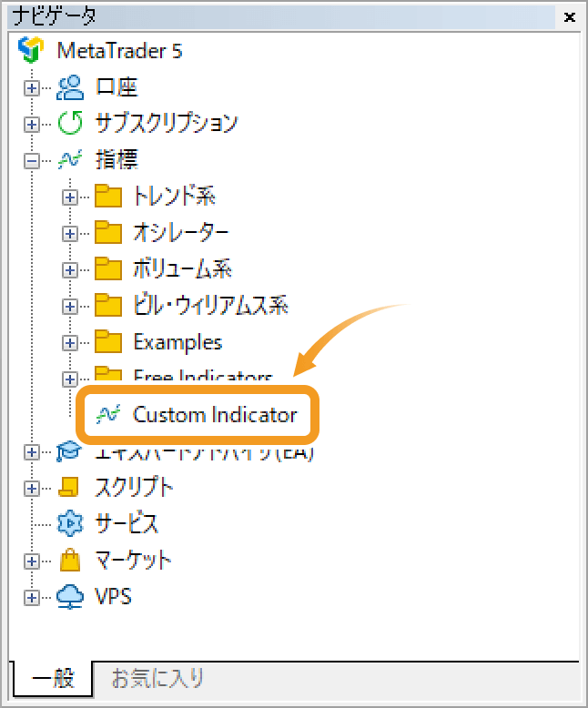
Task: Expand the VPS node
Action: coord(31,598)
